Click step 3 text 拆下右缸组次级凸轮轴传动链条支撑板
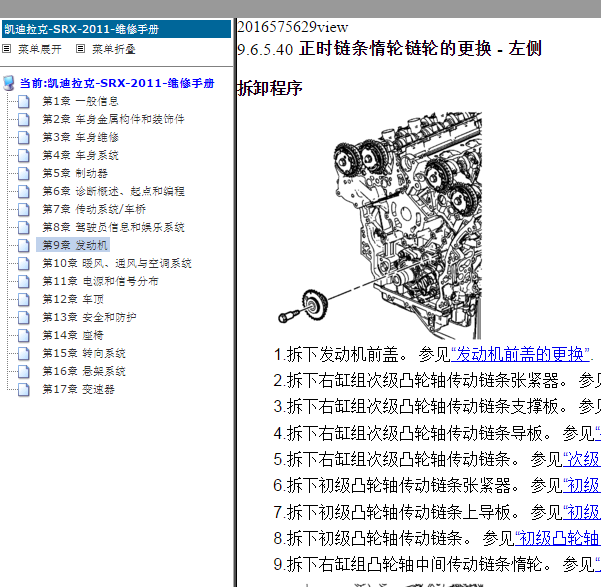Image resolution: width=601 pixels, height=587 pixels. click(423, 407)
